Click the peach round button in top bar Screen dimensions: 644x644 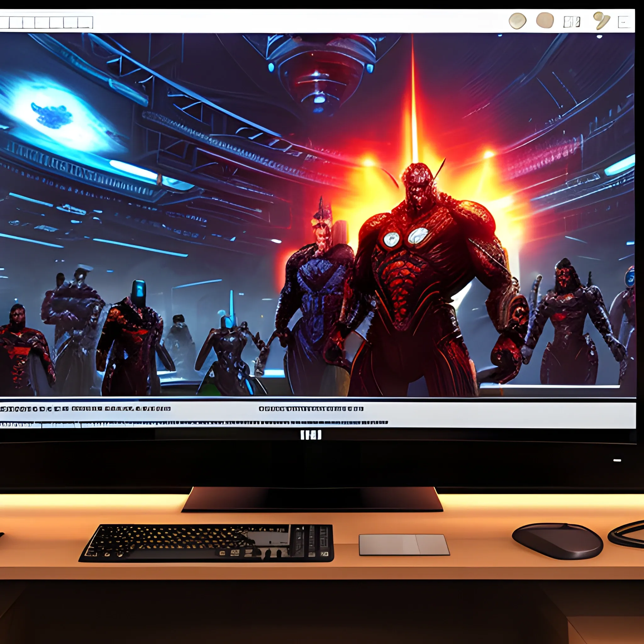click(545, 20)
